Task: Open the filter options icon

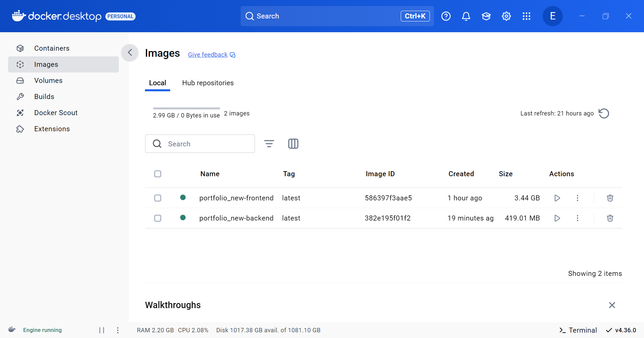Action: (x=269, y=144)
